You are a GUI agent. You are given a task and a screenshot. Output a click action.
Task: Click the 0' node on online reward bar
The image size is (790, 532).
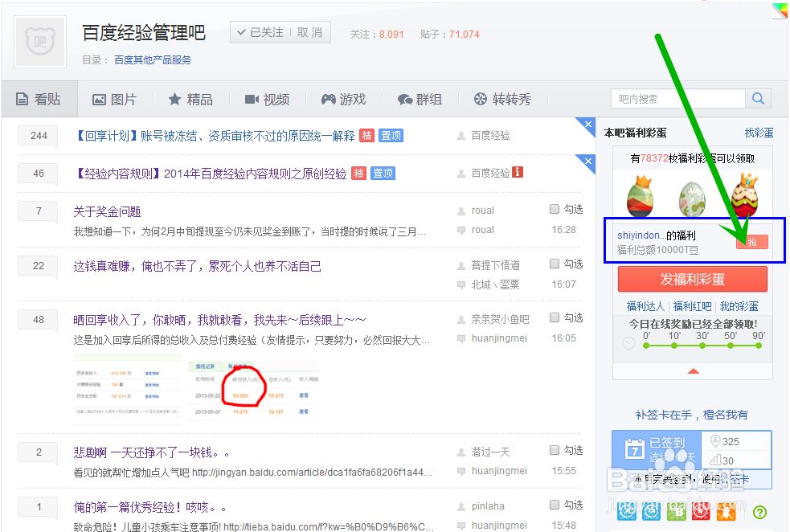point(646,346)
